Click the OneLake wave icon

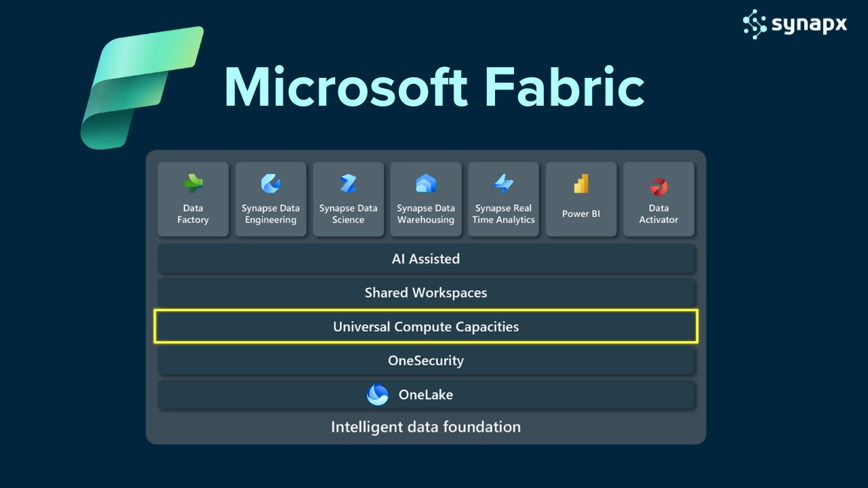pos(378,394)
